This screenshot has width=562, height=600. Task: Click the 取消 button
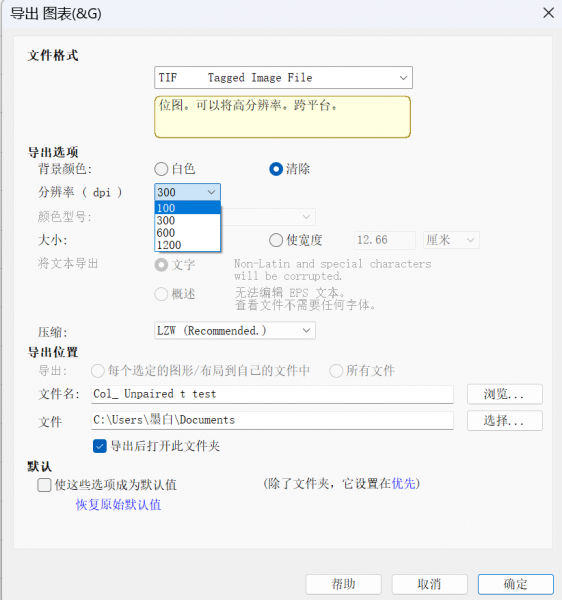430,584
